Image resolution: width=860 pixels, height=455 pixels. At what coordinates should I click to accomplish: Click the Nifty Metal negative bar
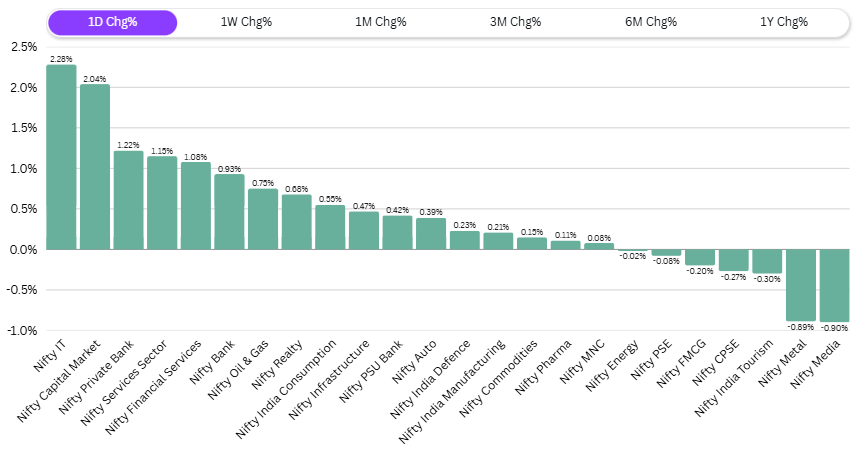click(801, 284)
